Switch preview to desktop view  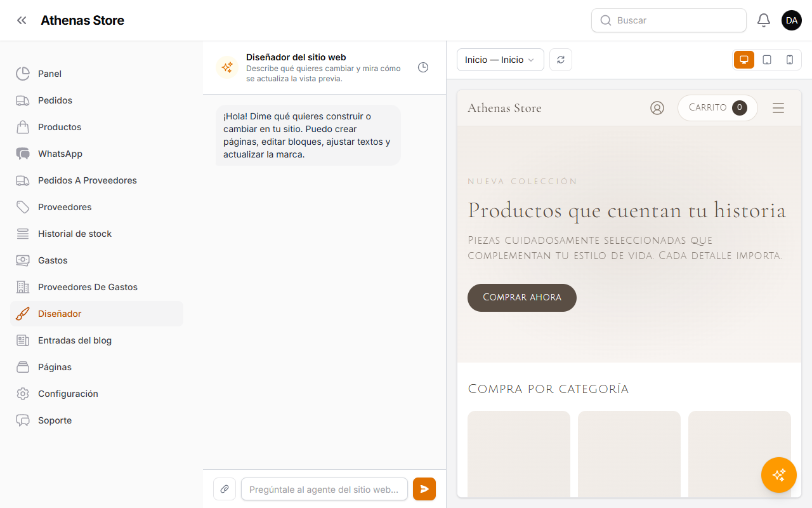(x=744, y=60)
